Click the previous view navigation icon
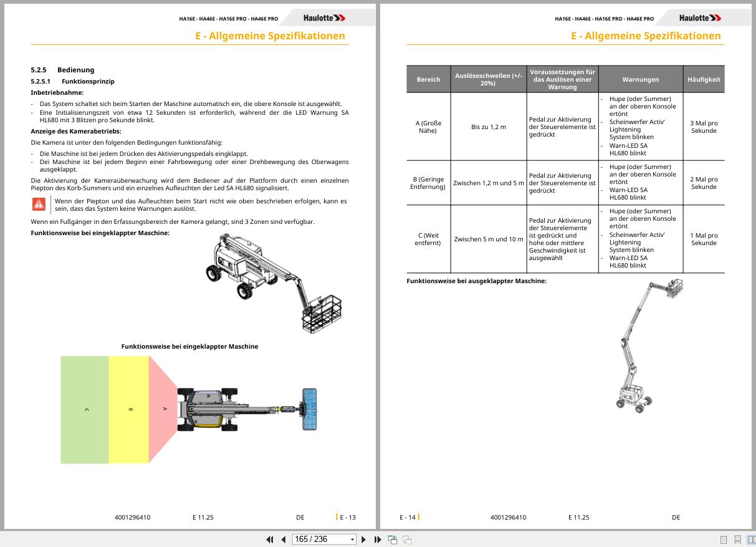This screenshot has width=756, height=547. pos(393,540)
